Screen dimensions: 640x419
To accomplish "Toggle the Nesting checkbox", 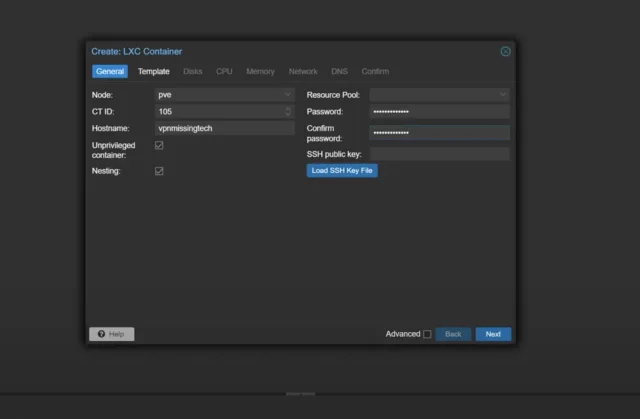I will [x=159, y=171].
